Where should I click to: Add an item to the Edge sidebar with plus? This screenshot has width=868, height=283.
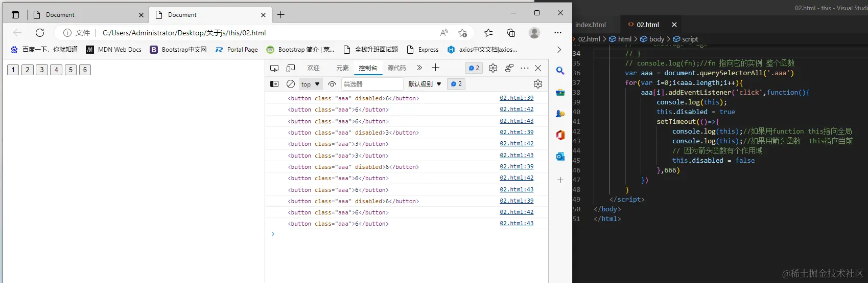(x=560, y=180)
